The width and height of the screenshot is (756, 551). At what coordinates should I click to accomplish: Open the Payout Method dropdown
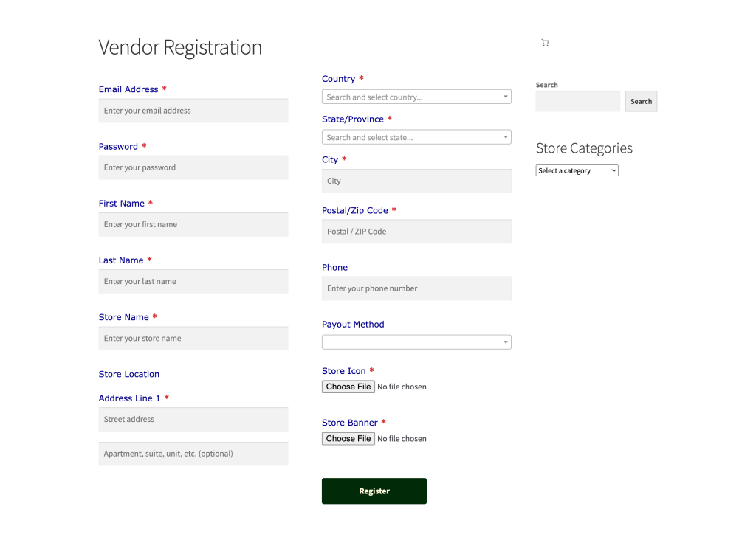(x=416, y=342)
